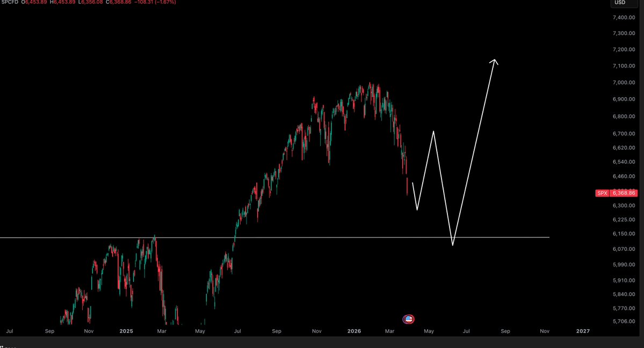
Task: Select the white horizontal support line
Action: (274, 237)
